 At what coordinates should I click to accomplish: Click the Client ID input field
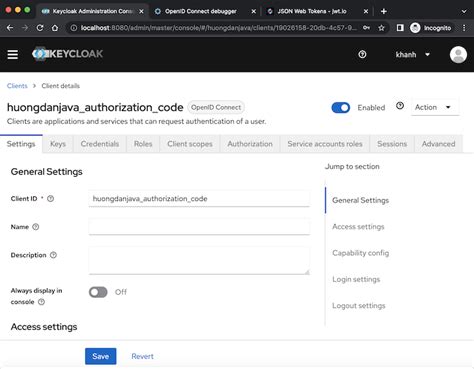[x=199, y=199]
